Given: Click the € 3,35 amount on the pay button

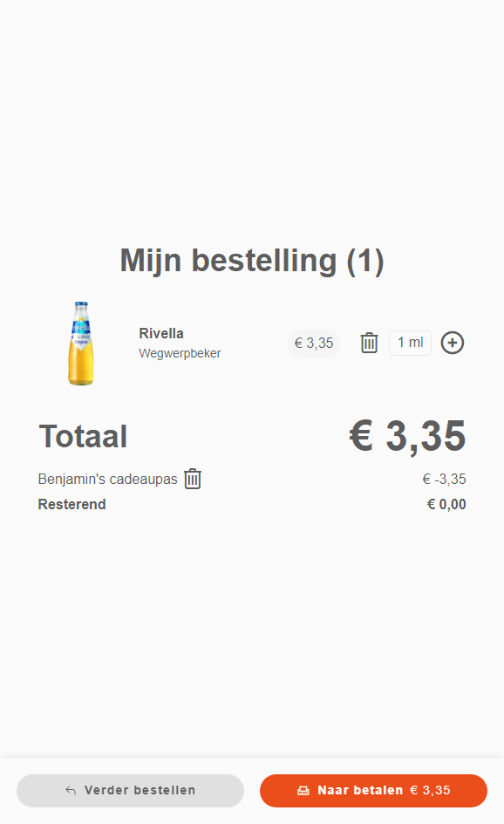Looking at the screenshot, I should (430, 790).
